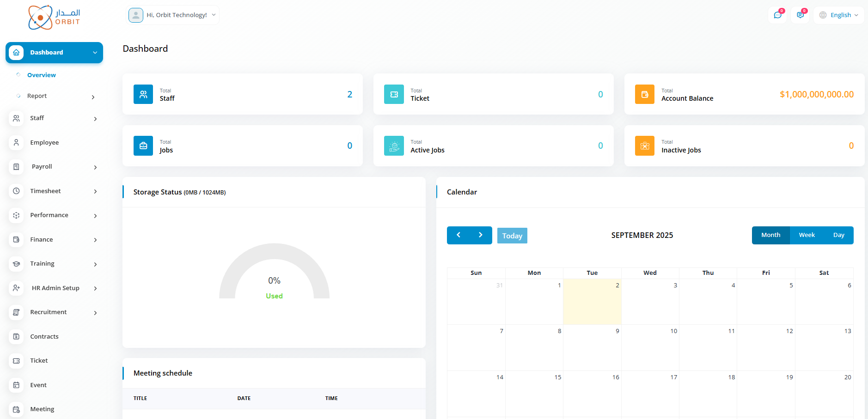Click the Inactive Jobs orange icon

coord(644,146)
